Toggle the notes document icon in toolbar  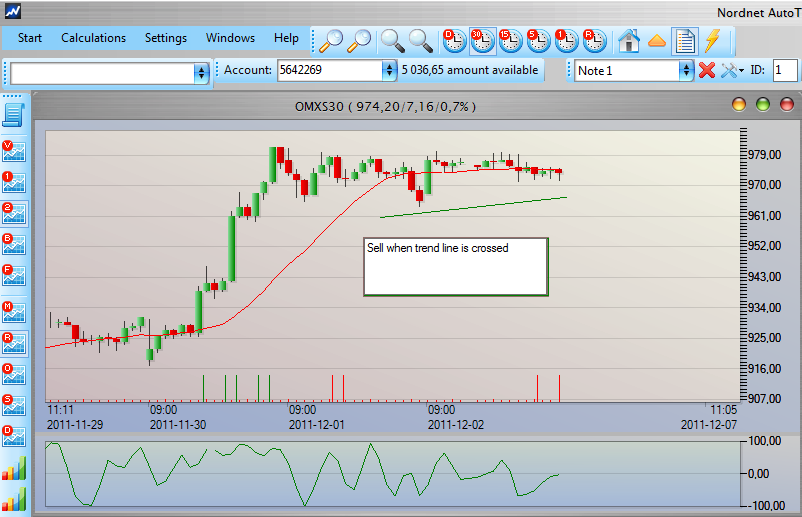685,40
